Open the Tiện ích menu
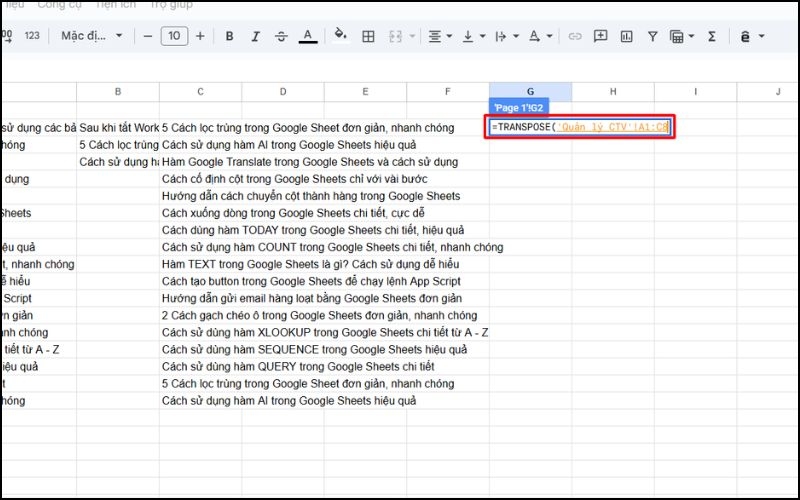This screenshot has height=500, width=800. click(116, 5)
